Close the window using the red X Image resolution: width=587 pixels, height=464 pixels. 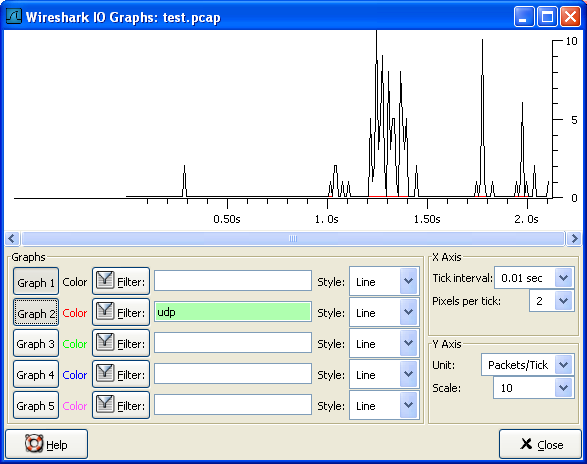click(570, 17)
